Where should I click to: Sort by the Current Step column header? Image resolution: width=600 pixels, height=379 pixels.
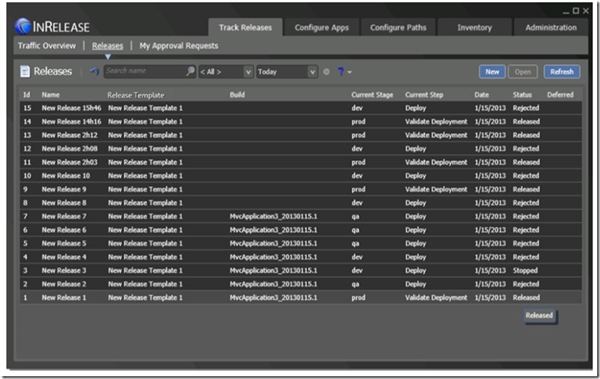pyautogui.click(x=424, y=95)
